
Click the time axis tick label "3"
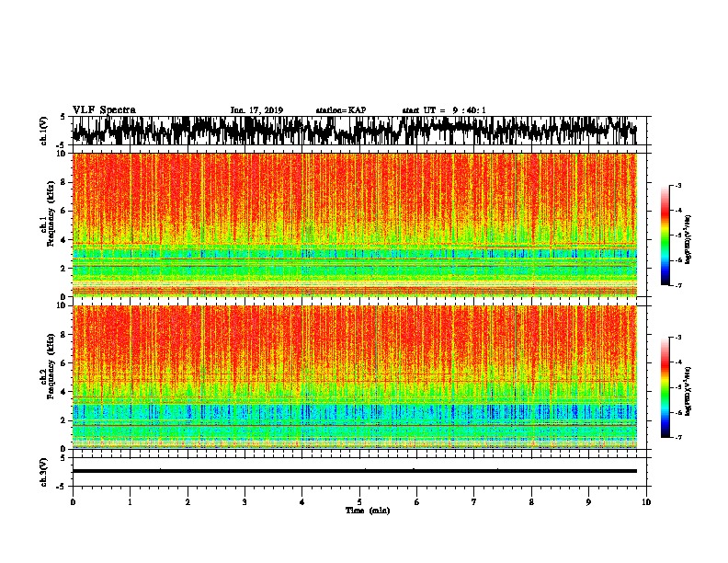pos(245,502)
